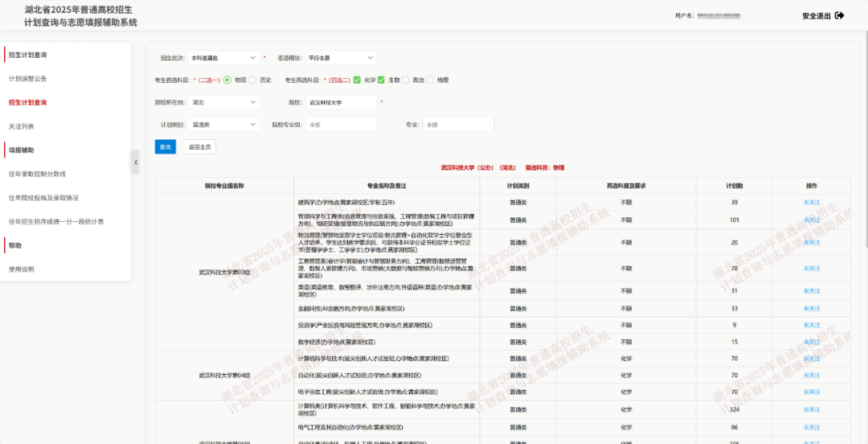Select the 物理 radio button
Viewport: 868px width, 444px height.
tap(227, 80)
